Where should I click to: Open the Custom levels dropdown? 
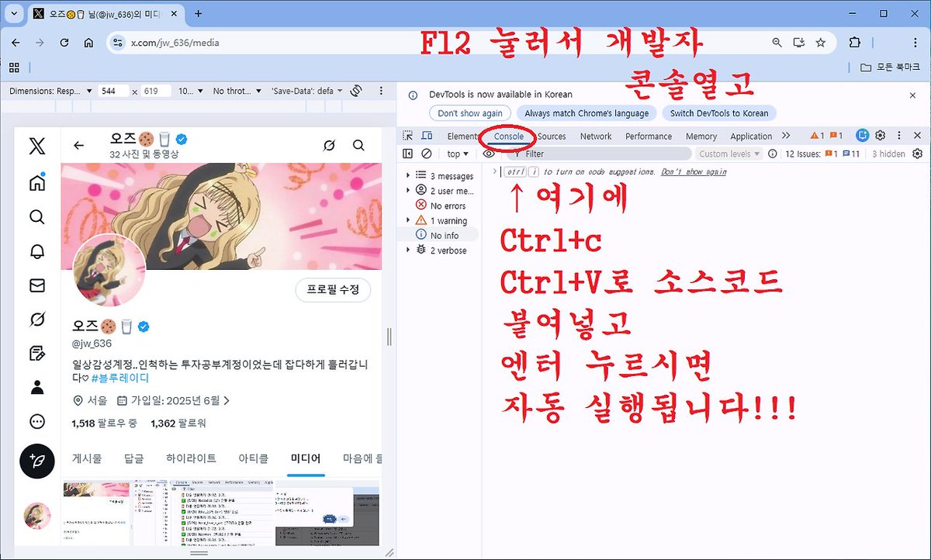[729, 154]
